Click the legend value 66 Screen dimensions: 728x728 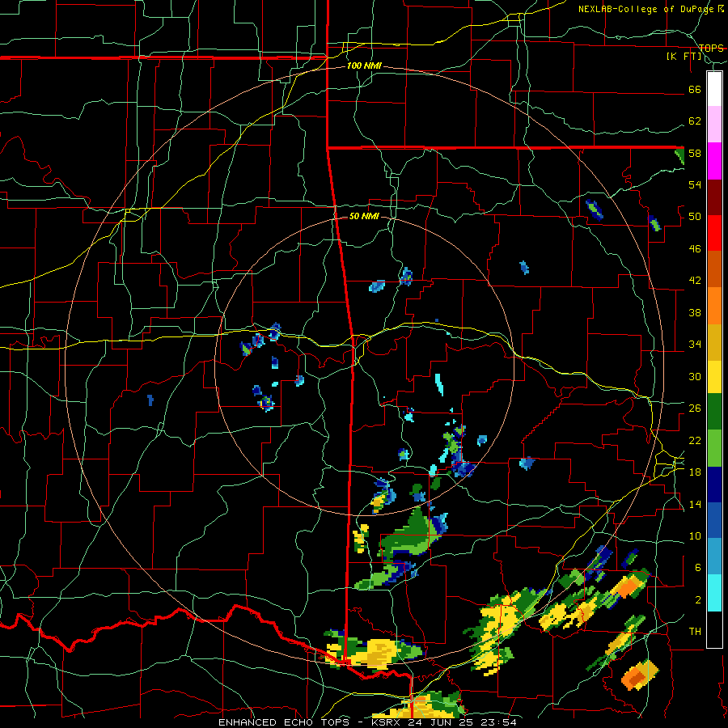695,89
